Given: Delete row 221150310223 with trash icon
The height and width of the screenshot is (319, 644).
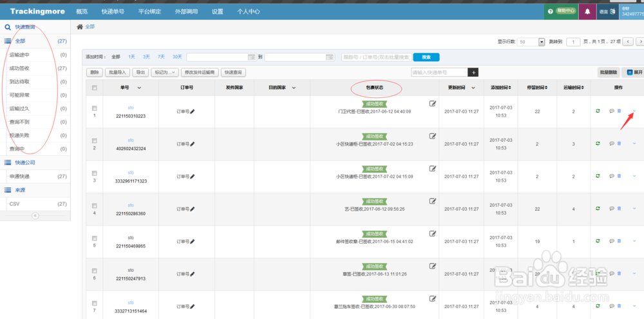Looking at the screenshot, I should pos(619,111).
